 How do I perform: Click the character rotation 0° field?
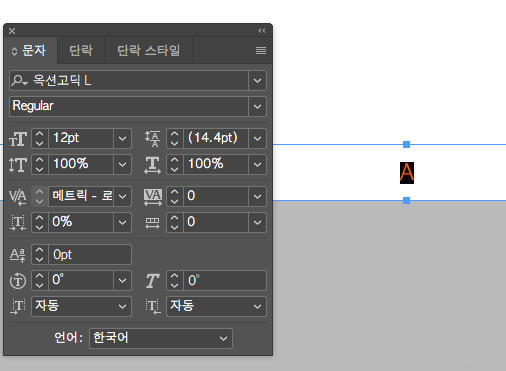(81, 280)
